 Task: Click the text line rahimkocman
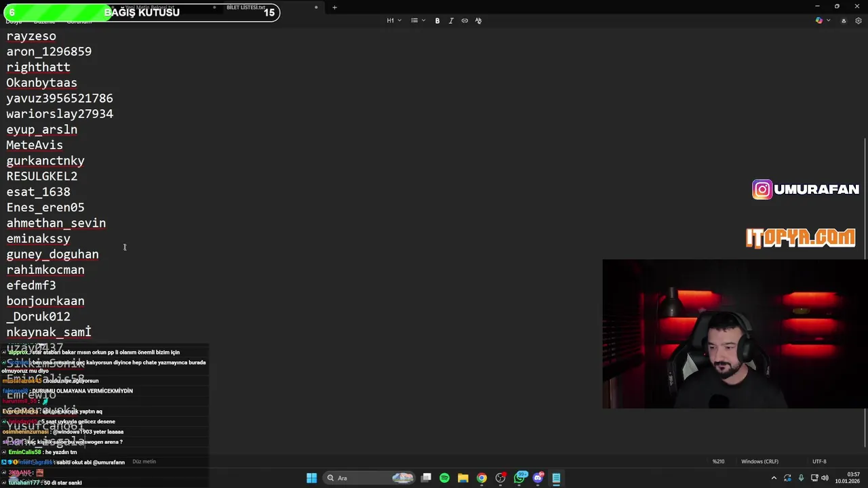point(45,270)
